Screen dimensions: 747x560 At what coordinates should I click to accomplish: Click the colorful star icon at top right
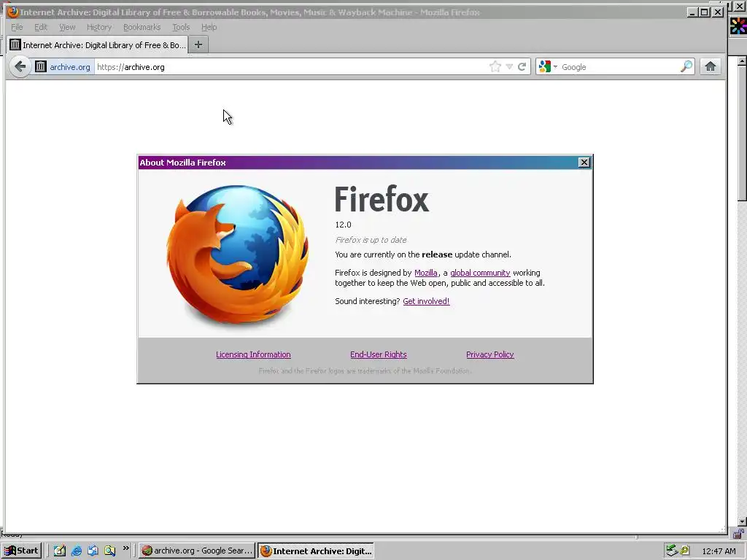[738, 26]
